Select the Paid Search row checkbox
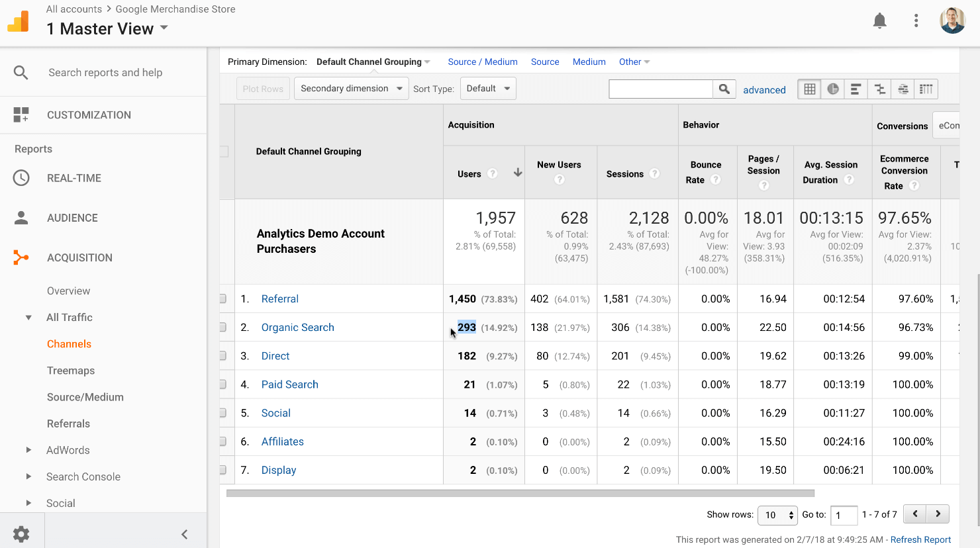 tap(223, 385)
